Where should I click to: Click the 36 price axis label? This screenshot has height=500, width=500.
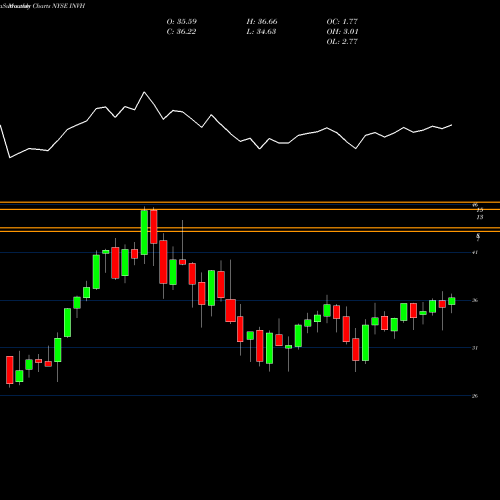click(x=475, y=300)
